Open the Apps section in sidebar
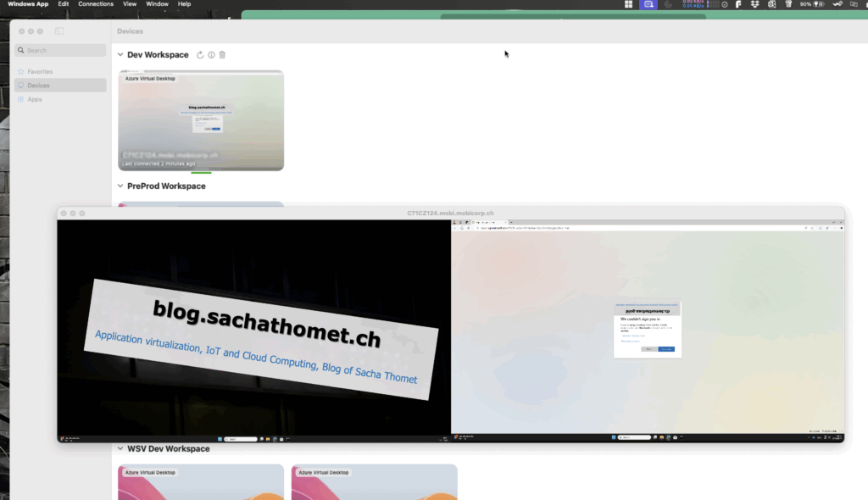Screen dimensions: 868x500 point(34,99)
